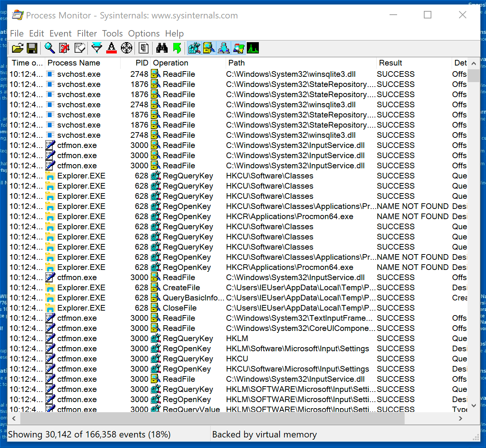Open the Tools menu

(x=113, y=34)
